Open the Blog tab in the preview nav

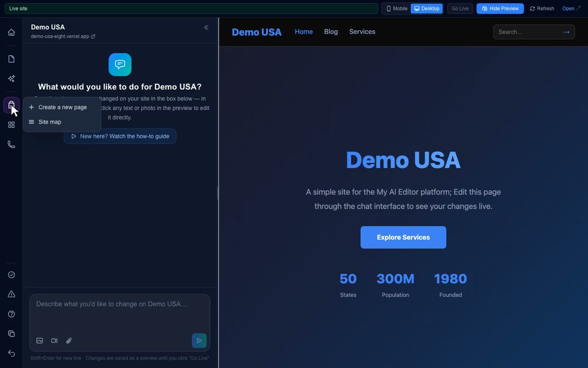331,32
